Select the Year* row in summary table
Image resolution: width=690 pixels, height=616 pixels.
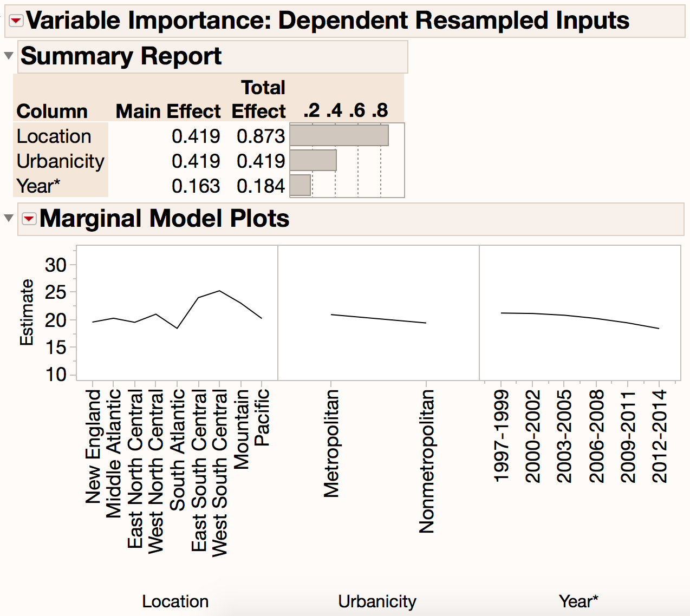38,186
